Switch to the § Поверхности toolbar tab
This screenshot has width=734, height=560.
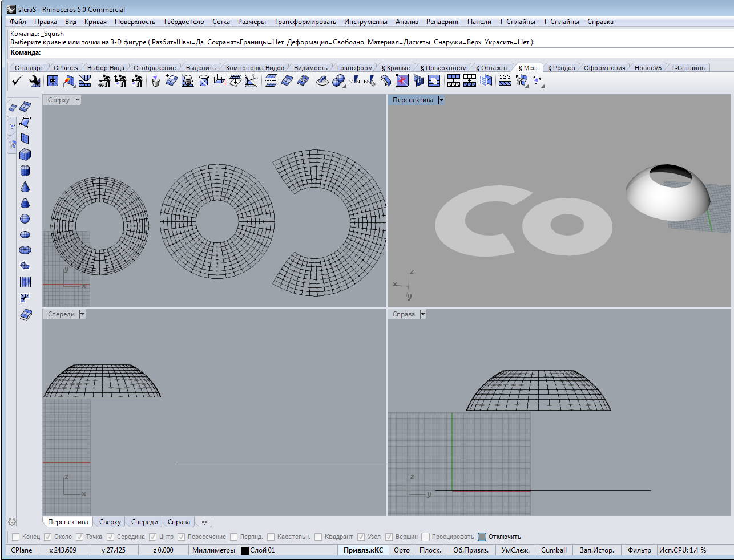tap(443, 68)
